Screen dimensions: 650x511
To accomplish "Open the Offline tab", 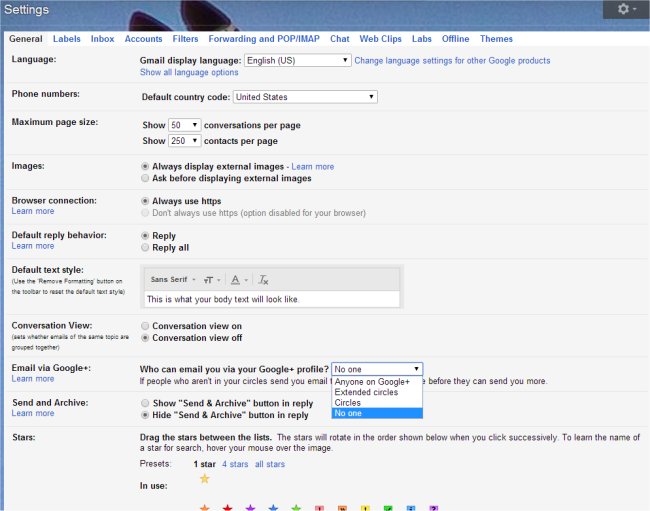I will 455,39.
